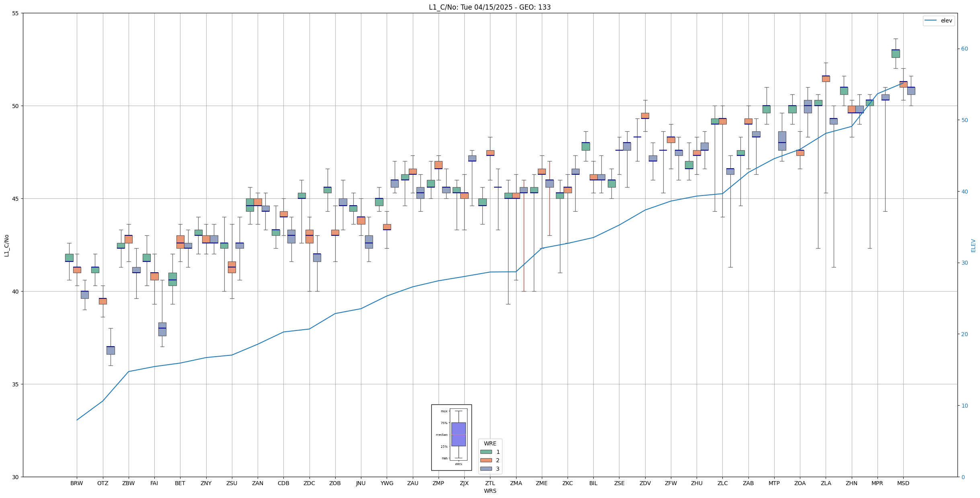Click the BRW station label
Screen dimensions: 980x498
coord(76,483)
